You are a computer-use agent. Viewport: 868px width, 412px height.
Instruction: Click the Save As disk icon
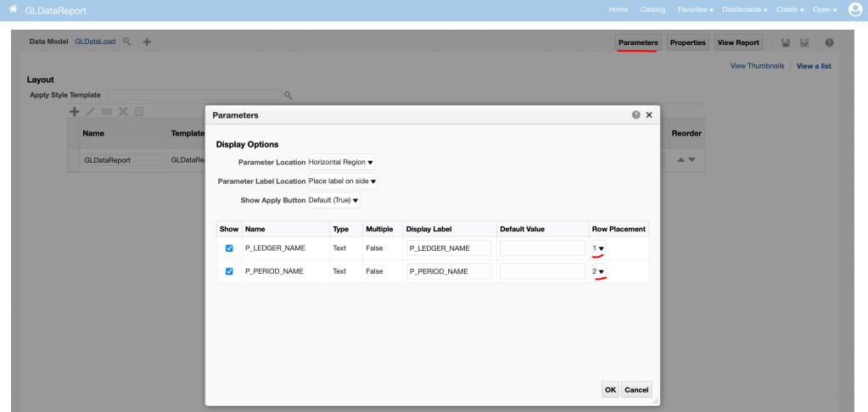[804, 42]
